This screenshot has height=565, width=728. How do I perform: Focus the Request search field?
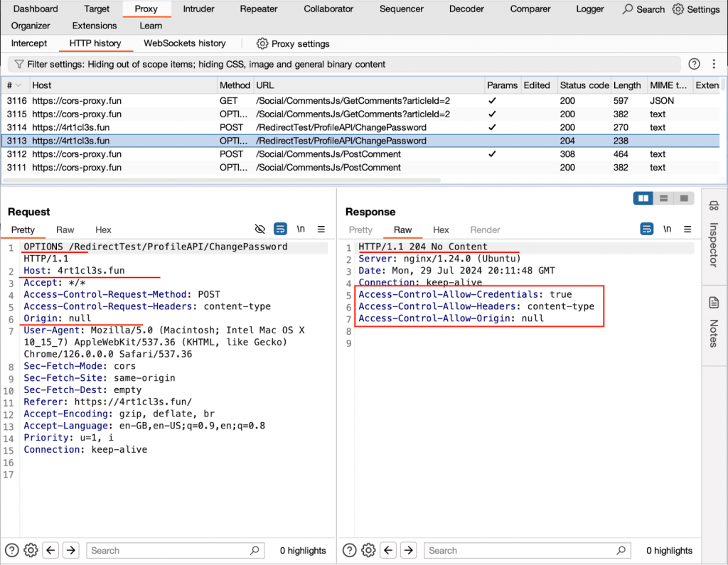pyautogui.click(x=176, y=550)
